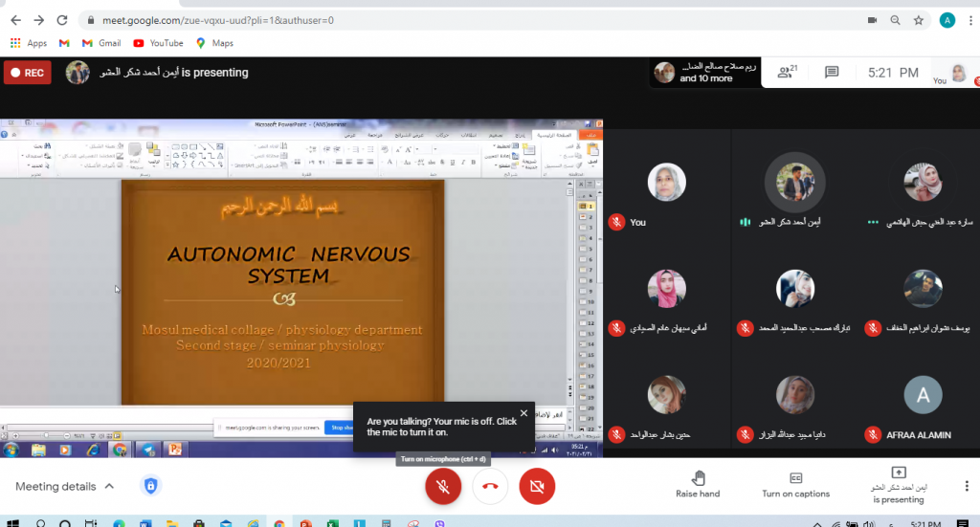This screenshot has height=527, width=980.
Task: Open the chat panel icon
Action: click(x=832, y=72)
